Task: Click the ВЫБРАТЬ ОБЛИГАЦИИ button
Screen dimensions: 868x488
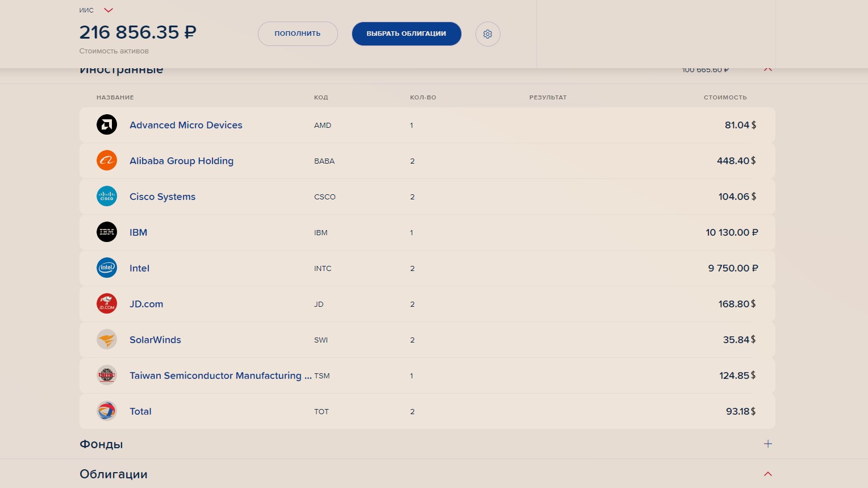Action: click(x=406, y=34)
